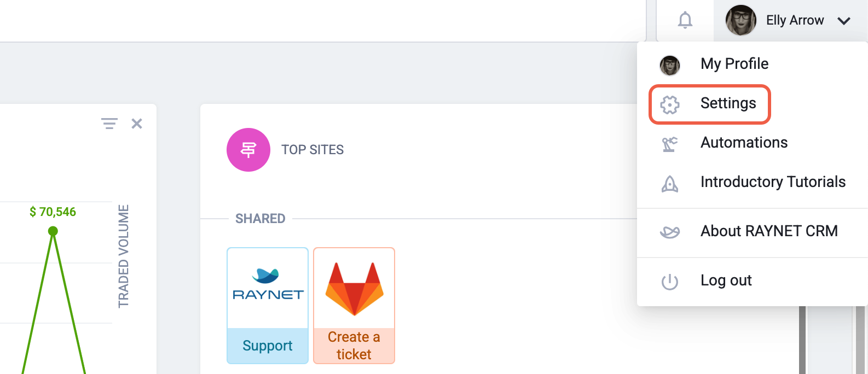Click the $70,546 data point on chart
This screenshot has width=868, height=374.
(x=53, y=231)
